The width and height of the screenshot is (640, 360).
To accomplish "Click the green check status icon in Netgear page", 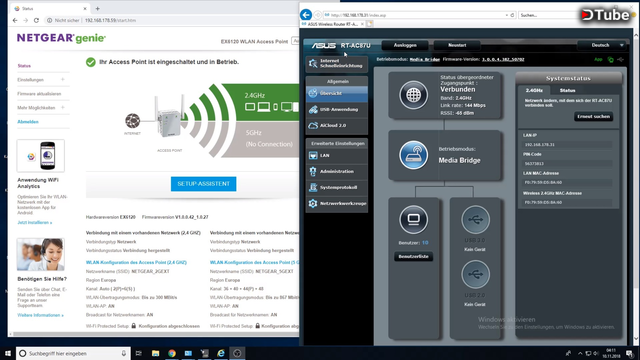I will [x=91, y=62].
